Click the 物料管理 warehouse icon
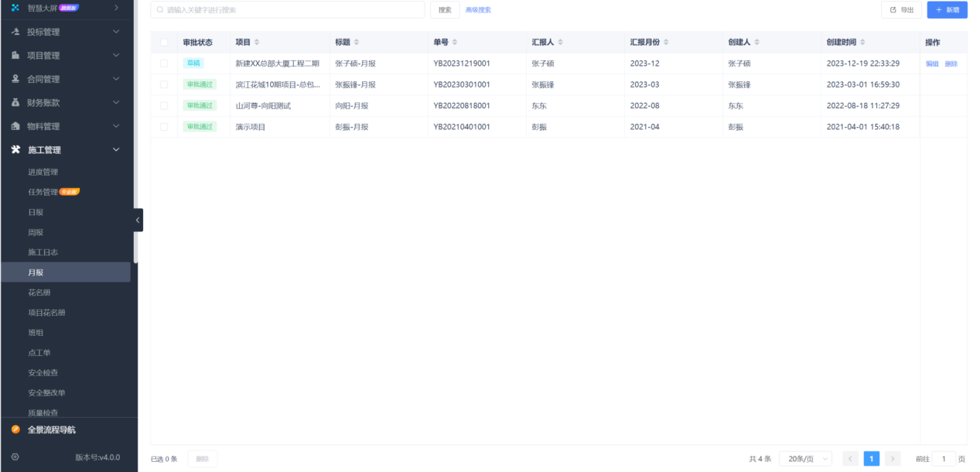The width and height of the screenshot is (980, 472). point(15,126)
